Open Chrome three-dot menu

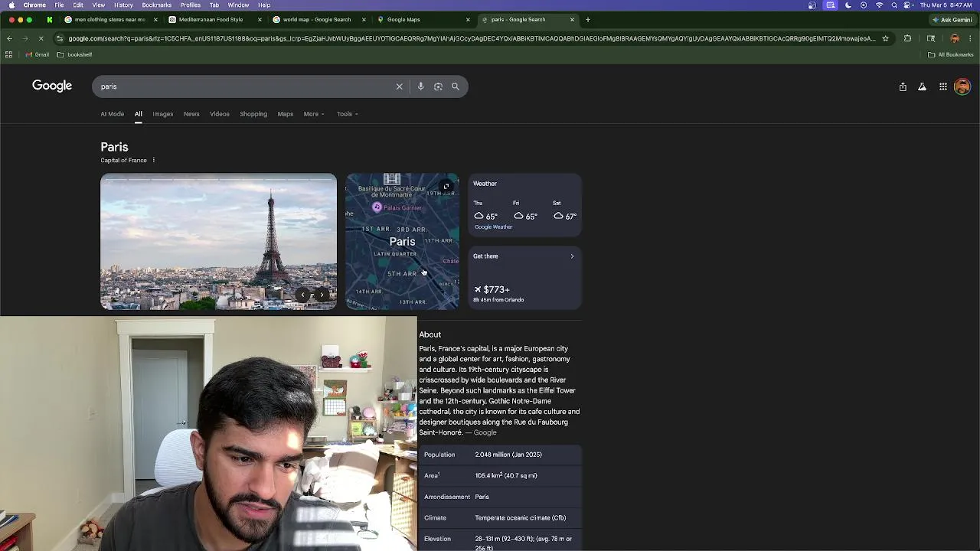(x=971, y=38)
